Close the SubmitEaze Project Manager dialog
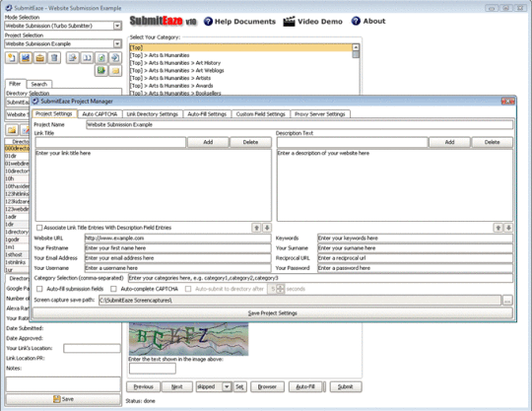 pyautogui.click(x=508, y=102)
